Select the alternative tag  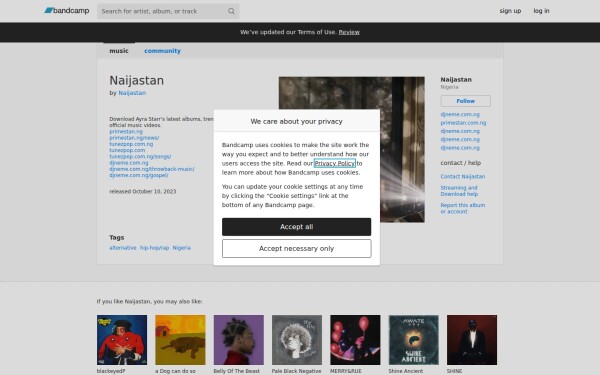pyautogui.click(x=122, y=248)
